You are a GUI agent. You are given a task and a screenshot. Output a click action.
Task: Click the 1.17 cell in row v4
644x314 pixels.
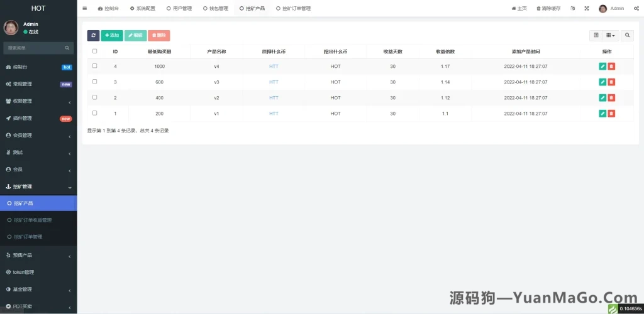pyautogui.click(x=445, y=67)
